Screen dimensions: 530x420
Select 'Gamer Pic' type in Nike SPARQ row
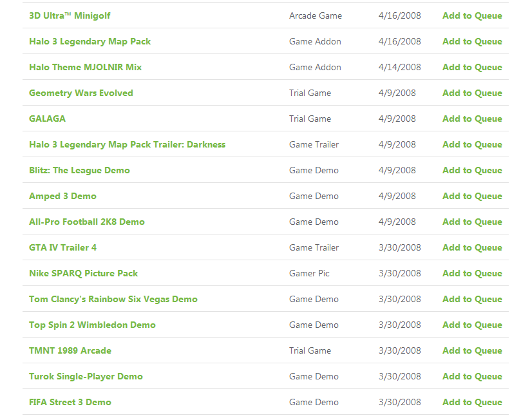tap(309, 273)
